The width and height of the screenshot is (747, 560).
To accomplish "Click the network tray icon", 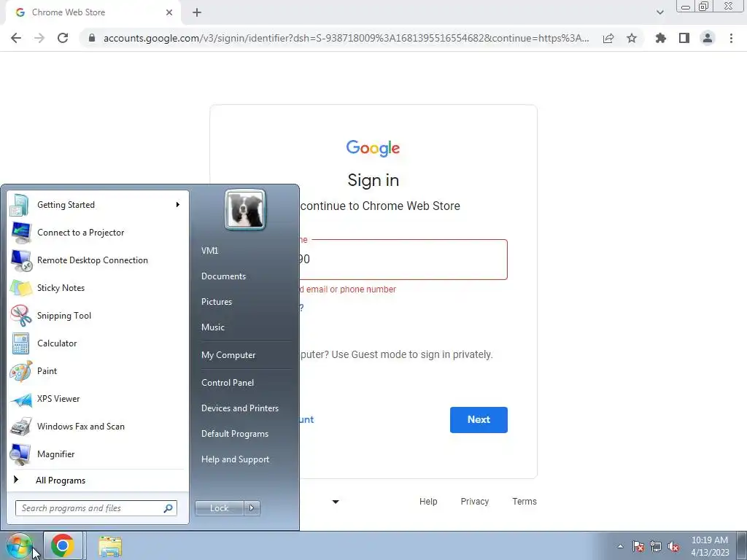I will coord(656,546).
